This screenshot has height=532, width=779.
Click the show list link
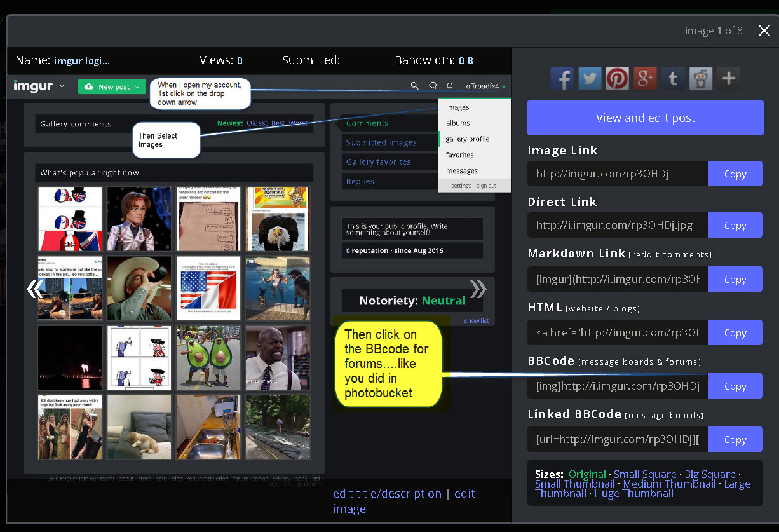coord(477,320)
